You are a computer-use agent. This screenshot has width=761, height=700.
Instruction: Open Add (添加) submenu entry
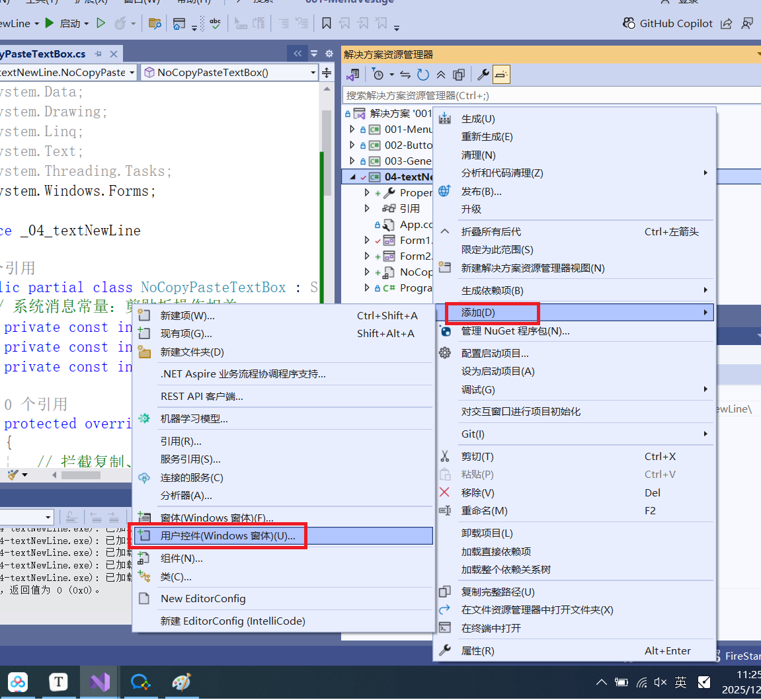(575, 313)
